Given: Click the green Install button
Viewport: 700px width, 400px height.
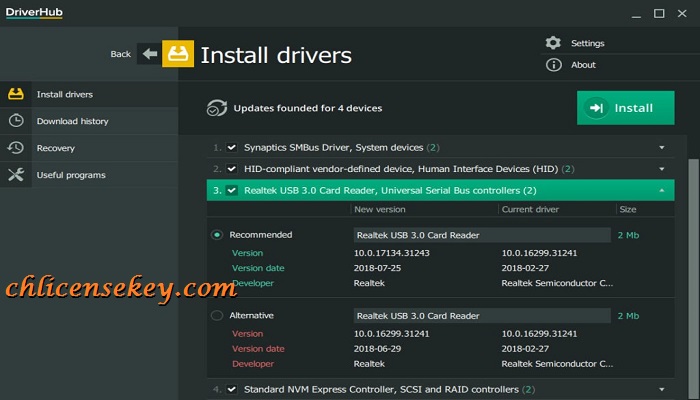Looking at the screenshot, I should coord(625,108).
